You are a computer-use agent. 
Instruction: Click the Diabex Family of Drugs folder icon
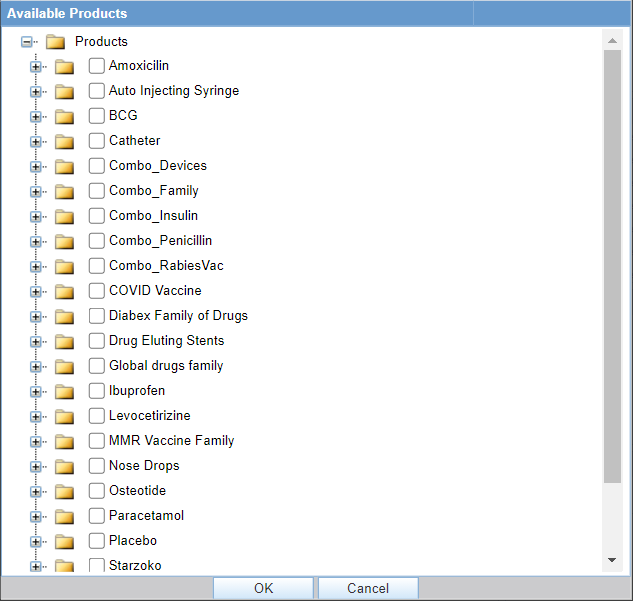[64, 317]
